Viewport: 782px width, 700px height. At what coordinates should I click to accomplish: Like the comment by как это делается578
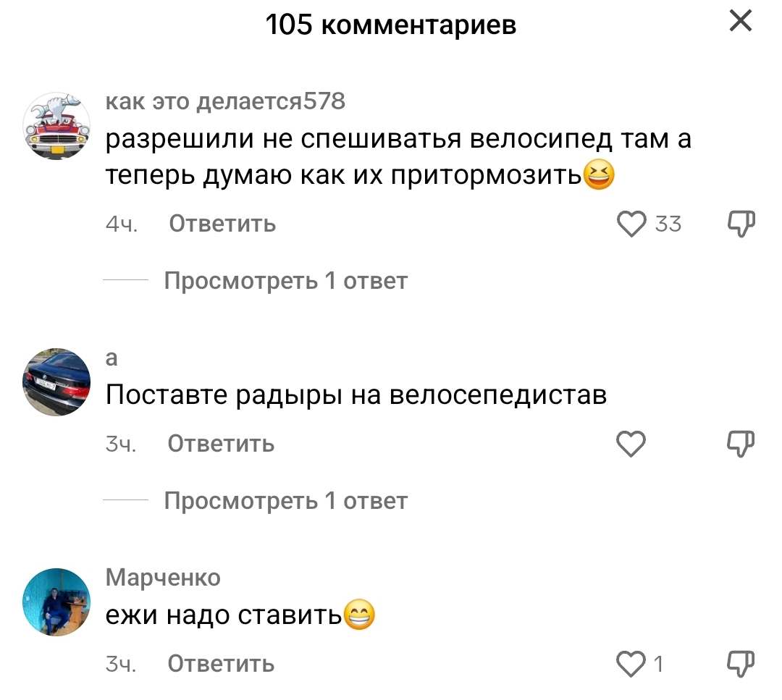pos(632,224)
